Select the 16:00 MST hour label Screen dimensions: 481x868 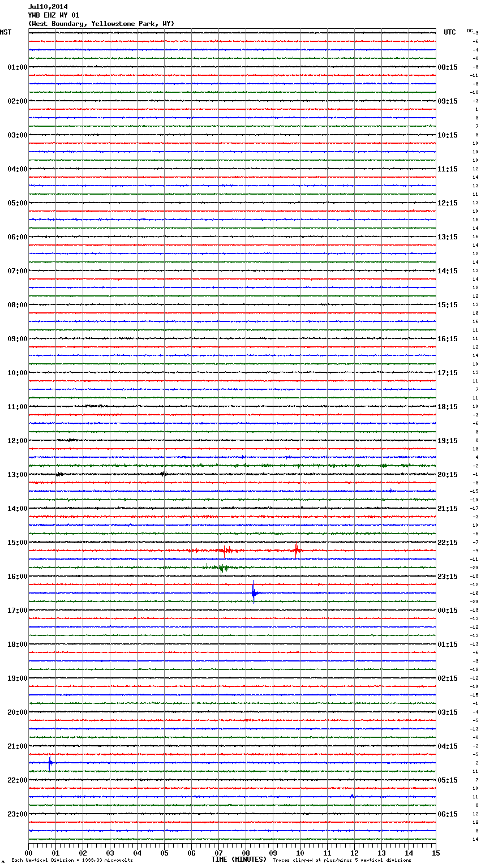pyautogui.click(x=17, y=577)
